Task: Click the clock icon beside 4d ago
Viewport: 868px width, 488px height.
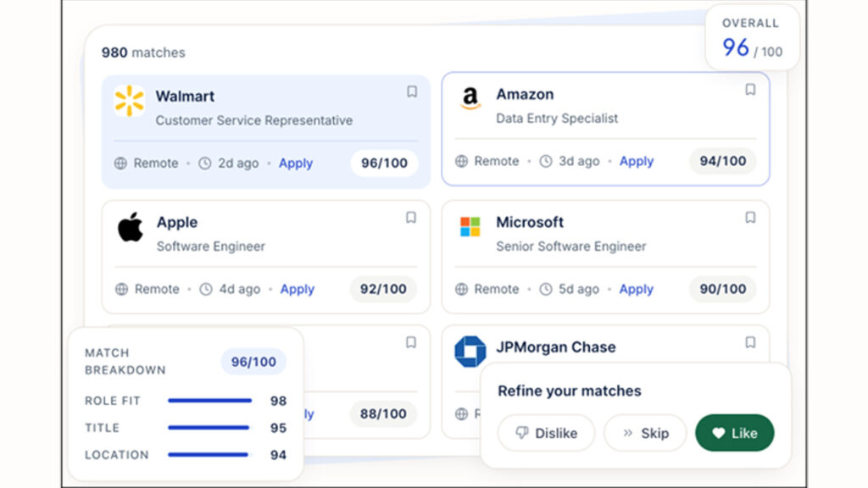Action: click(206, 289)
